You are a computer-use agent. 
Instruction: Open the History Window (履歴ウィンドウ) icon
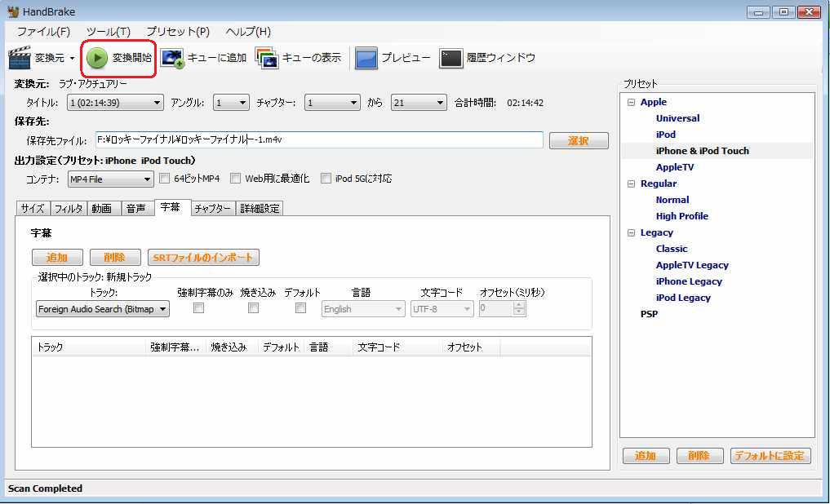(451, 58)
